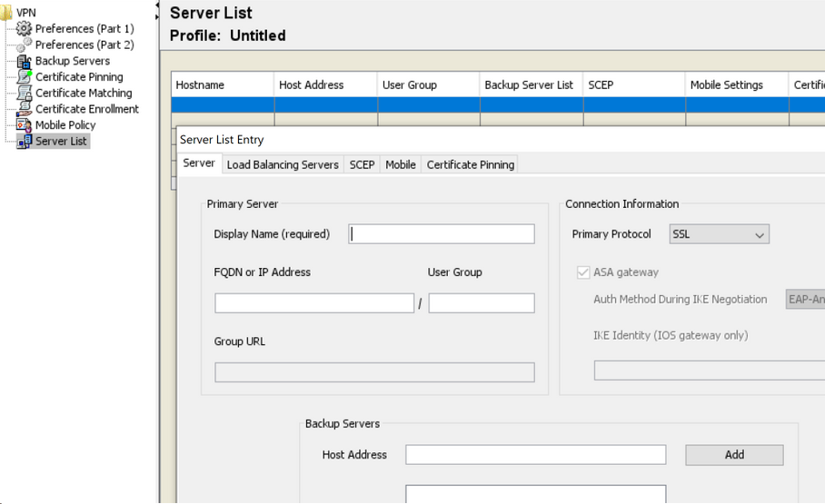The height and width of the screenshot is (504, 825).
Task: Click the Mobile Settings column header
Action: (737, 84)
